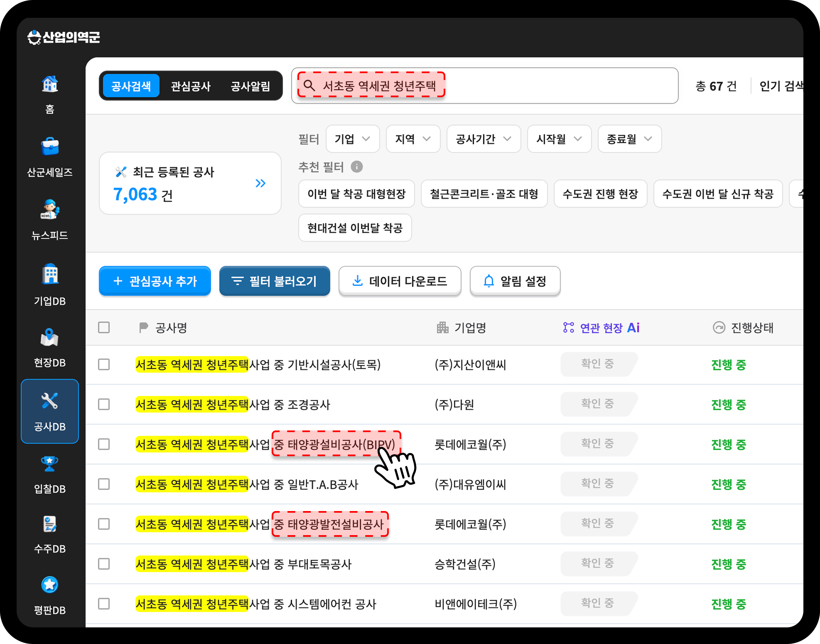Open the 지역 filter dropdown
820x644 pixels.
(413, 139)
